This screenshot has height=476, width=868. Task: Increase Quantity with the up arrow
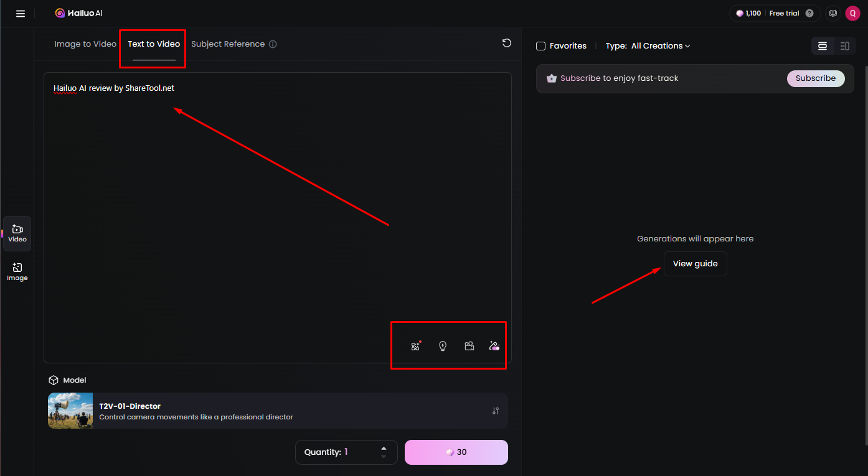coord(384,448)
